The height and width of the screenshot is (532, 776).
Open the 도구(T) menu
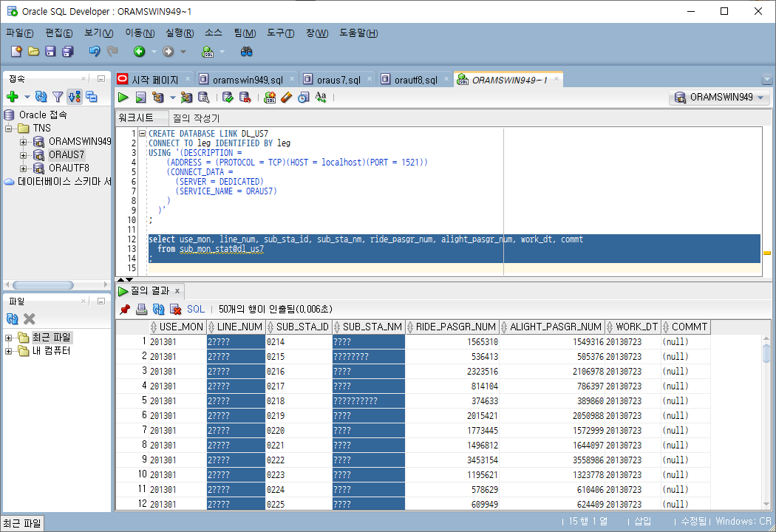pyautogui.click(x=281, y=33)
